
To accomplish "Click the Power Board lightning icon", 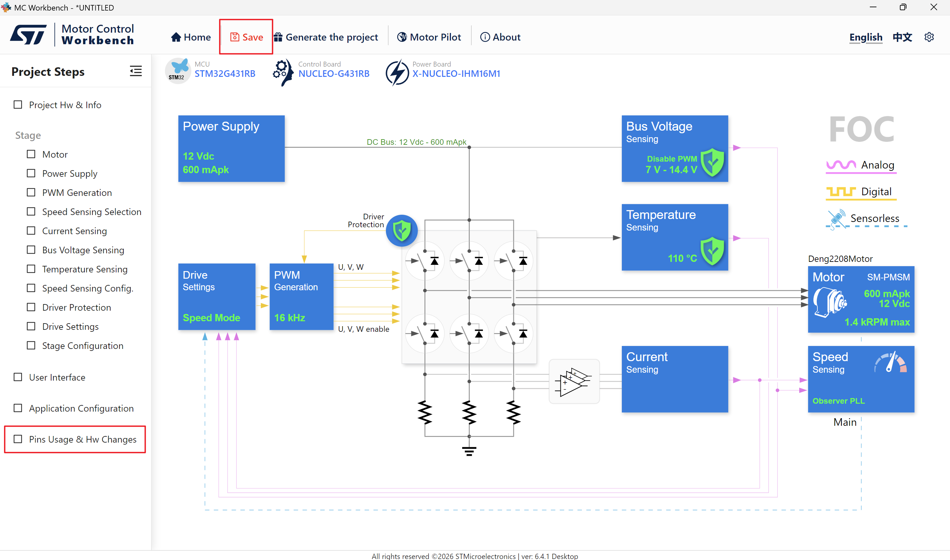I will pos(397,72).
